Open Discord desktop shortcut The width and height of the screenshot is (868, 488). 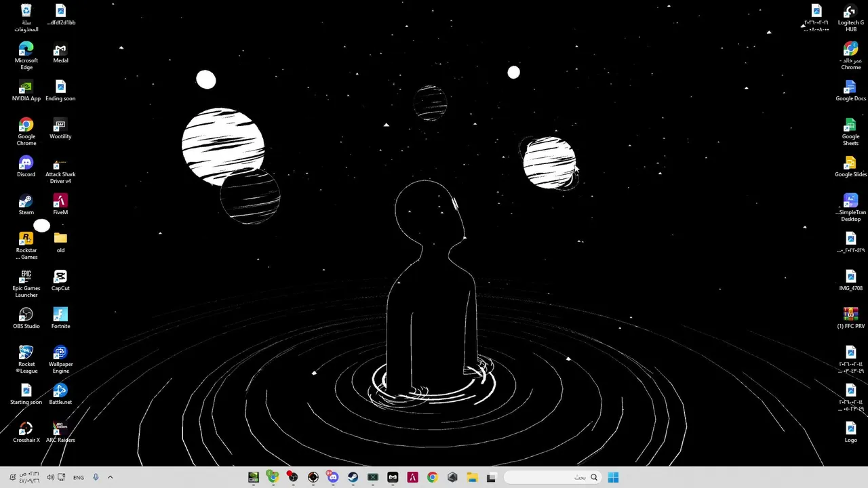[26, 167]
